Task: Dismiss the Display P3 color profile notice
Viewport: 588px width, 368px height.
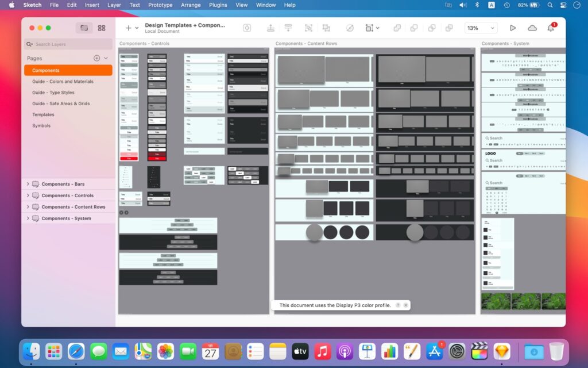Action: [x=407, y=305]
